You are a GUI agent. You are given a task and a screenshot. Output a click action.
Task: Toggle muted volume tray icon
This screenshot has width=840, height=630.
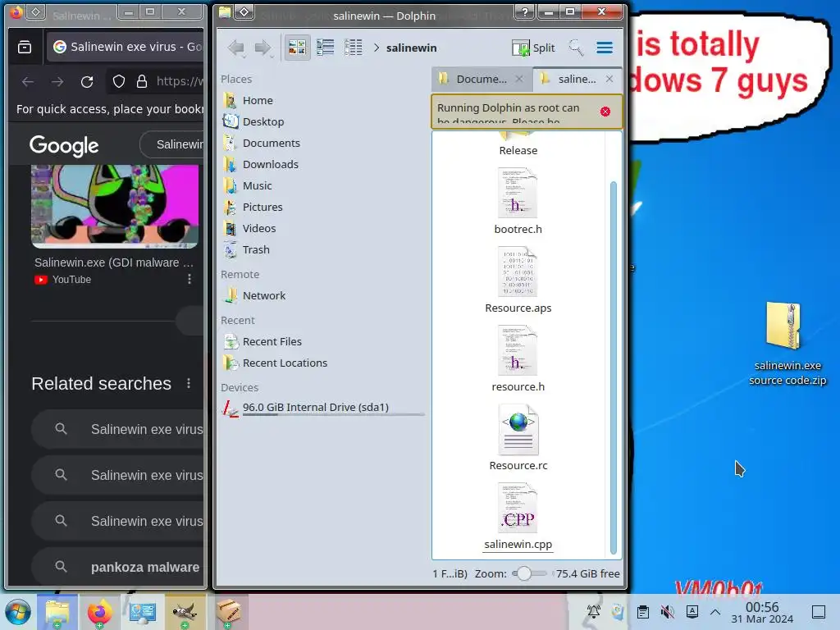click(667, 612)
